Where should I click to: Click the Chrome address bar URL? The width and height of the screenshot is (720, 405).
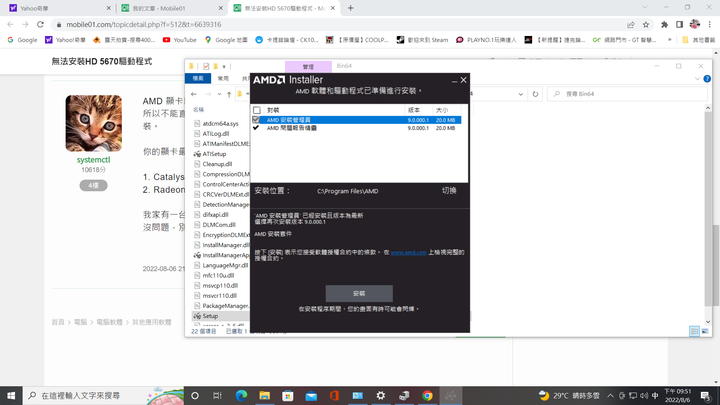pos(144,24)
